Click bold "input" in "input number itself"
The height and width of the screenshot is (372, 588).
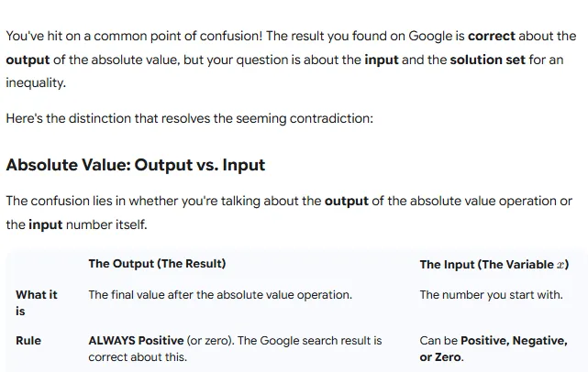coord(46,224)
